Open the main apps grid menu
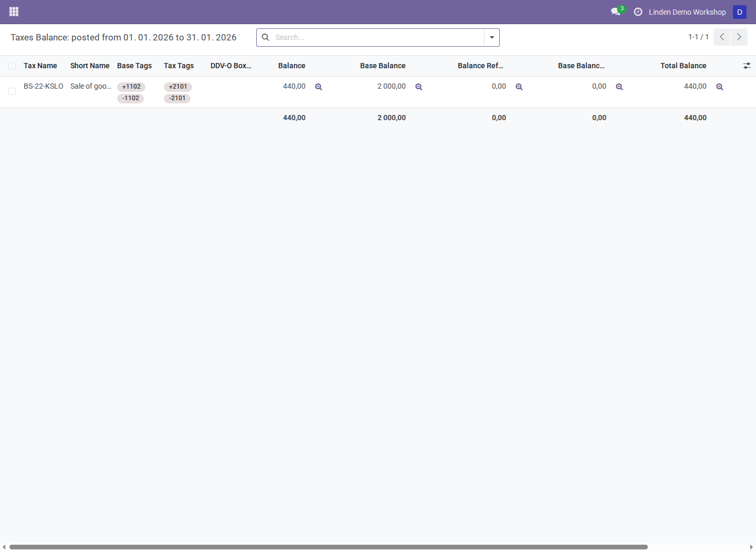This screenshot has height=551, width=756. 14,12
